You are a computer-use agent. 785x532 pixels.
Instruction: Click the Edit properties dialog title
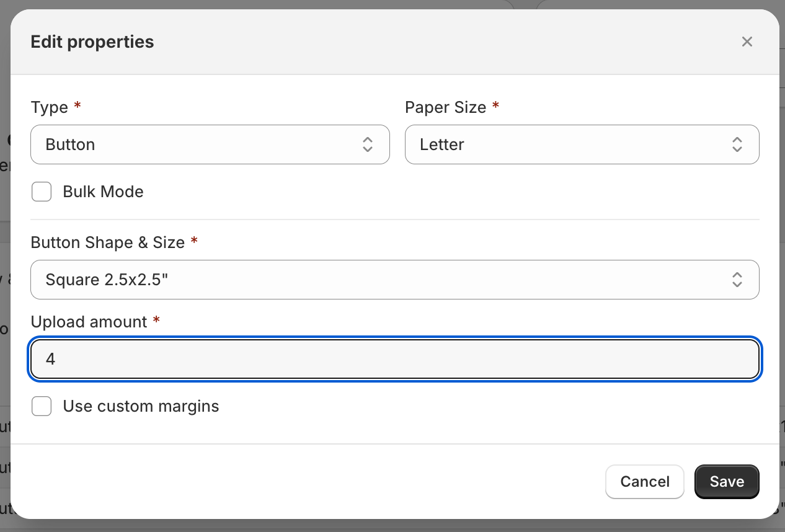[92, 42]
